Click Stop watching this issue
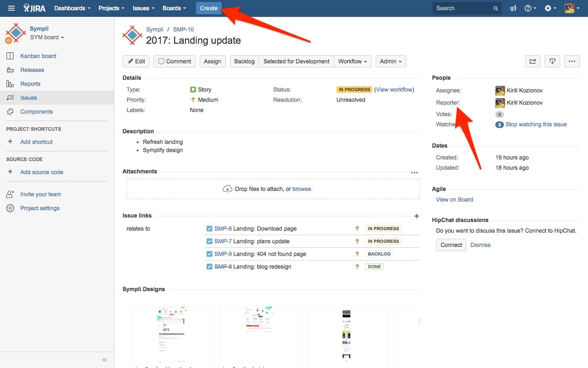This screenshot has height=368, width=588. tap(536, 124)
